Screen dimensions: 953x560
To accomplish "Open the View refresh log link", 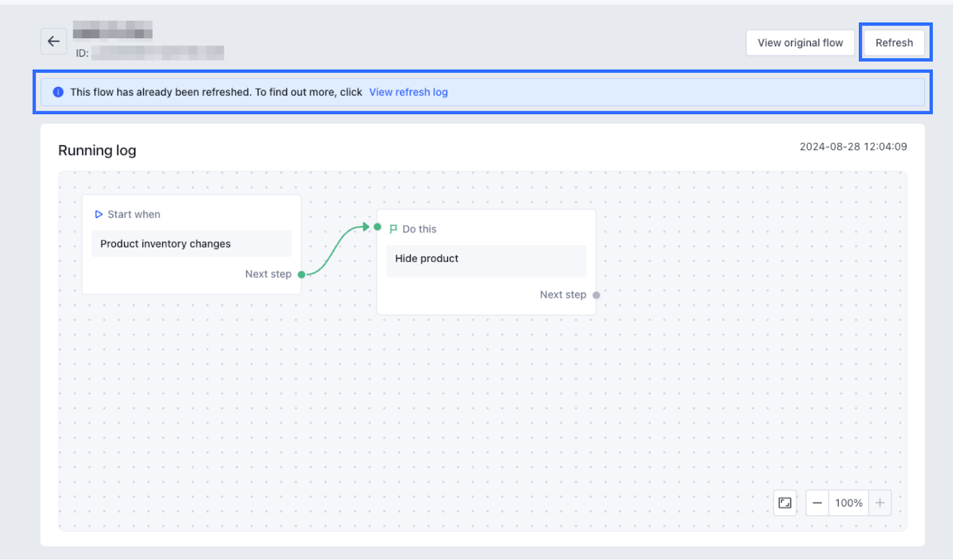I will point(408,92).
